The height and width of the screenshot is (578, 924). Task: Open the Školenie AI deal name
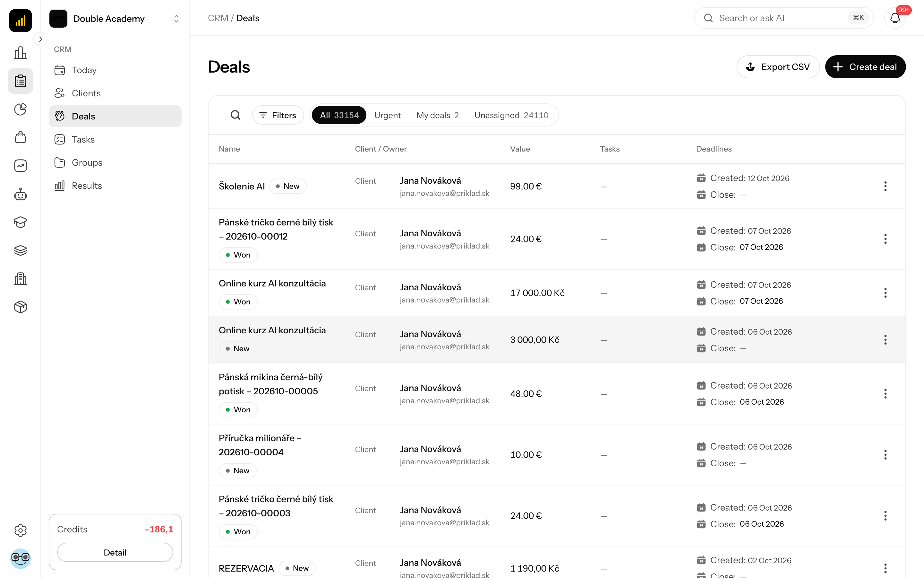[242, 186]
